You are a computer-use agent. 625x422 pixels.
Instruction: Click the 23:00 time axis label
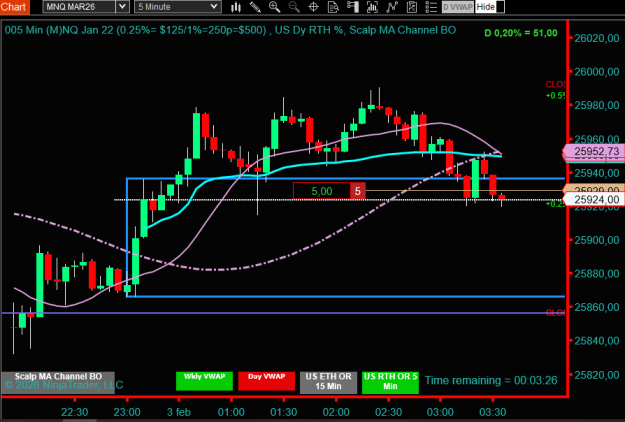[127, 412]
